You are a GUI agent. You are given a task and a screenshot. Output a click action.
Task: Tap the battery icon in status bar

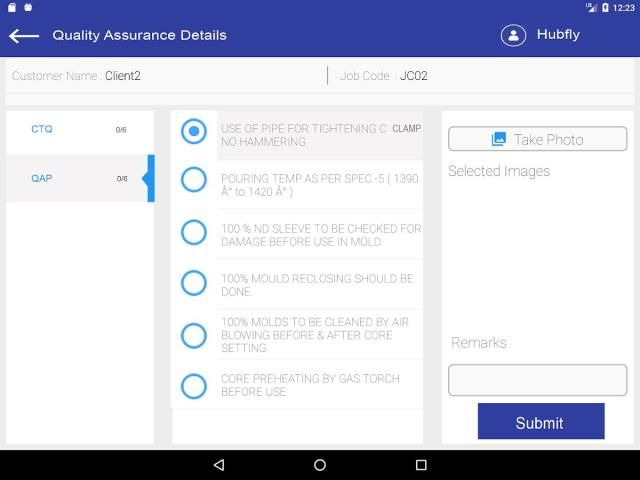tap(605, 7)
